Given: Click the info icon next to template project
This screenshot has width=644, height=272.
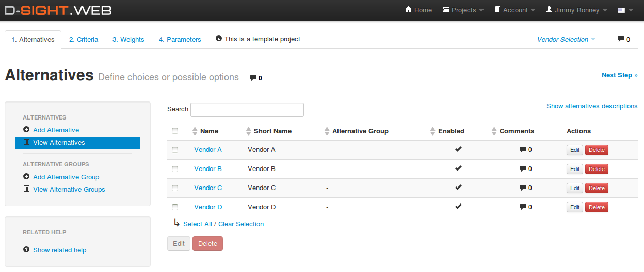Looking at the screenshot, I should 219,39.
